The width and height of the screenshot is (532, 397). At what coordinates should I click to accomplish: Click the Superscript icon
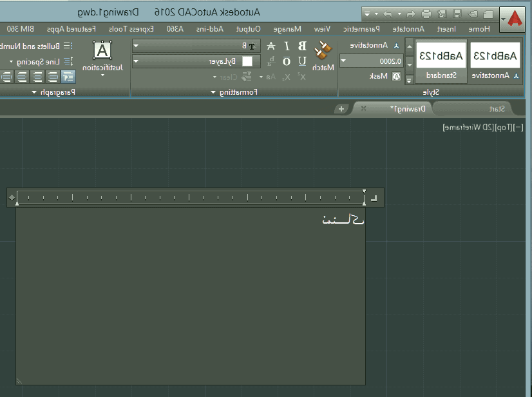click(301, 77)
